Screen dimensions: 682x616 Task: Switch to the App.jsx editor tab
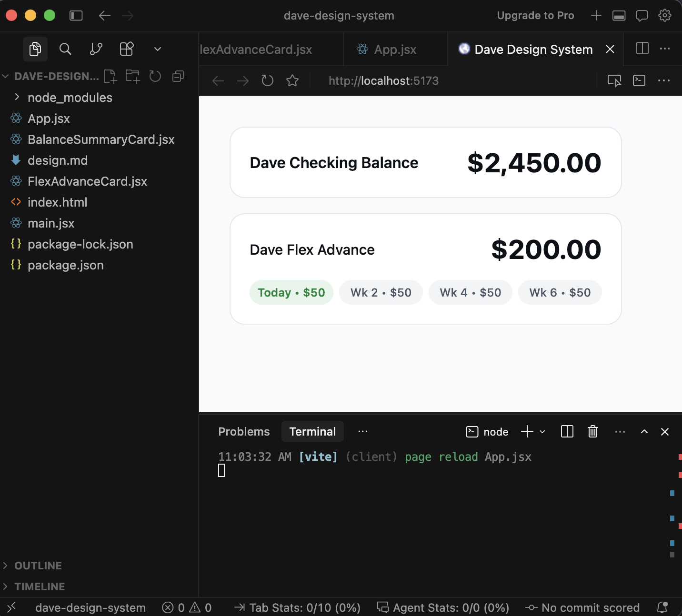pyautogui.click(x=395, y=50)
